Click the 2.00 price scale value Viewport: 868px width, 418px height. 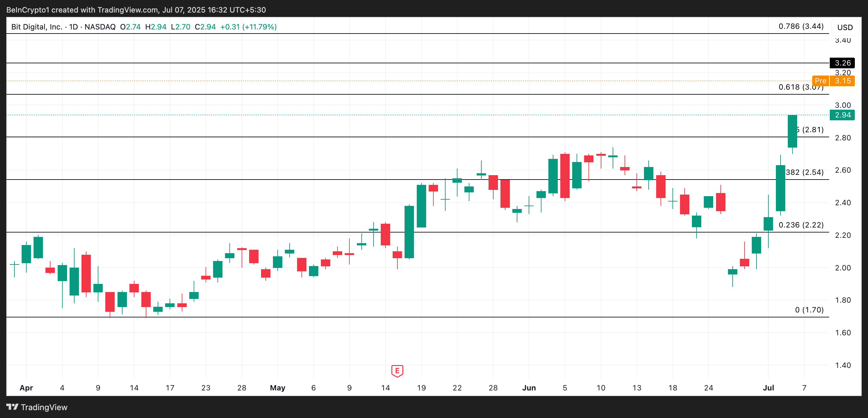coord(842,268)
